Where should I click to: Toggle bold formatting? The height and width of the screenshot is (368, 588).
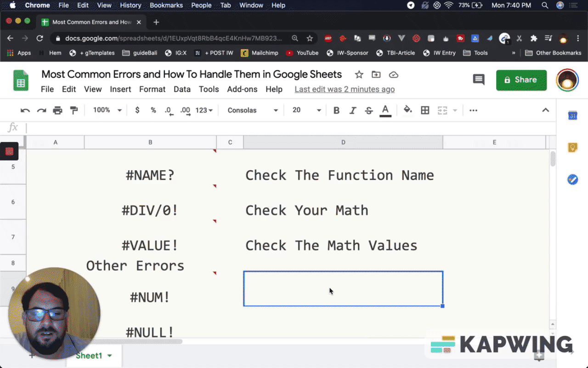[x=336, y=110]
